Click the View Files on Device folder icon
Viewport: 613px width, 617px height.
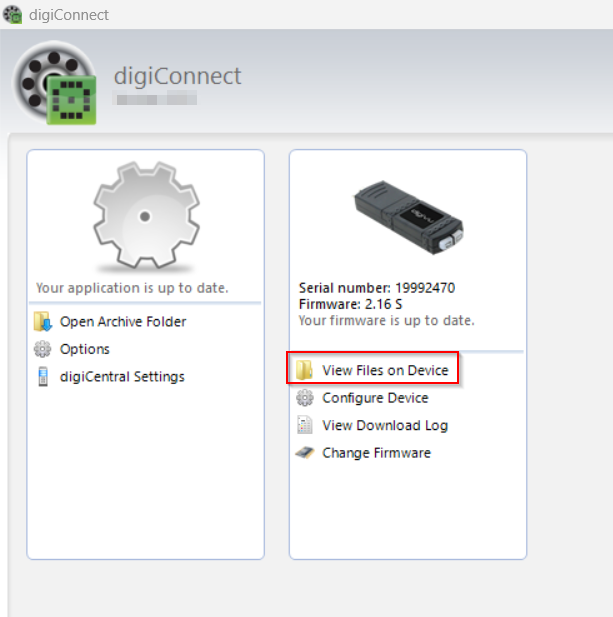coord(305,370)
